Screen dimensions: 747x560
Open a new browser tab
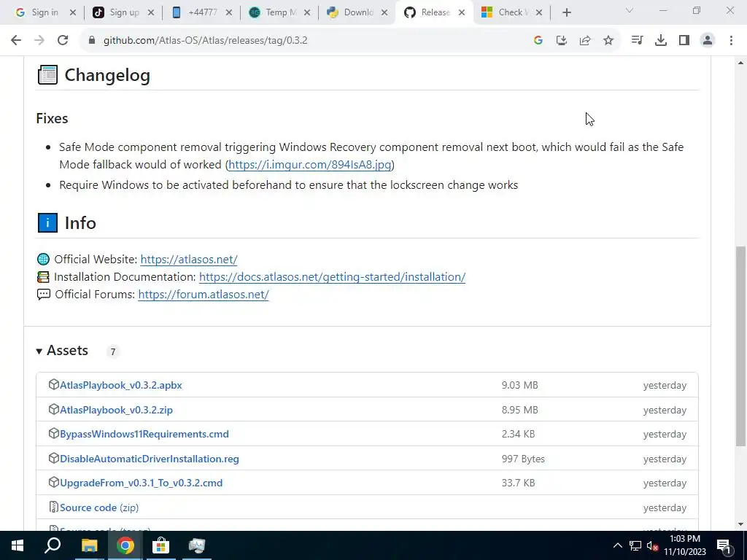566,12
